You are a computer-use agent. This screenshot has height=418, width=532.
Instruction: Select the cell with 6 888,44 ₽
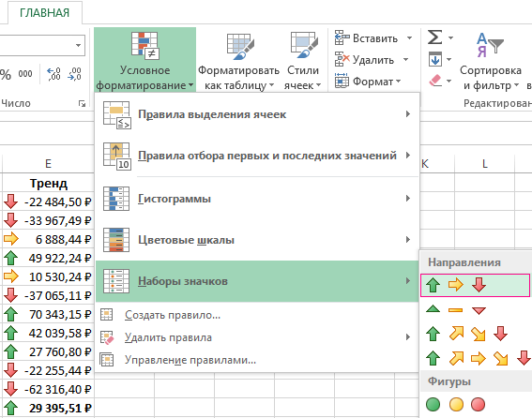point(48,239)
